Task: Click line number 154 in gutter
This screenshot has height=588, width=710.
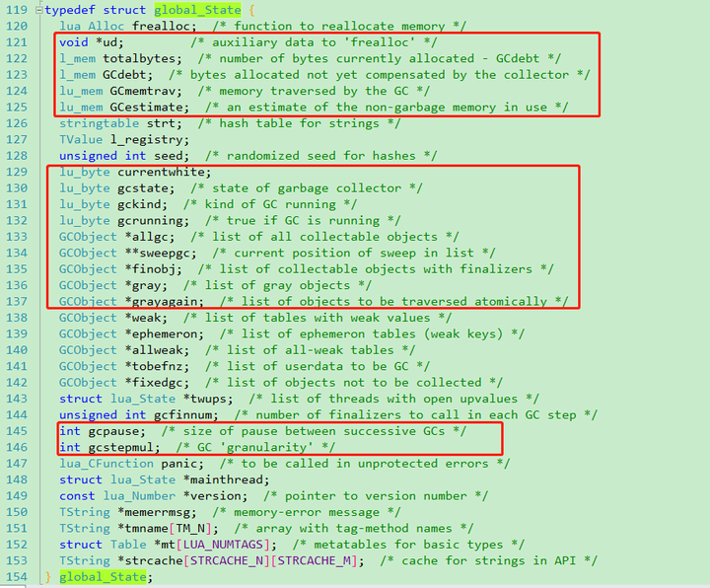Action: [x=17, y=577]
